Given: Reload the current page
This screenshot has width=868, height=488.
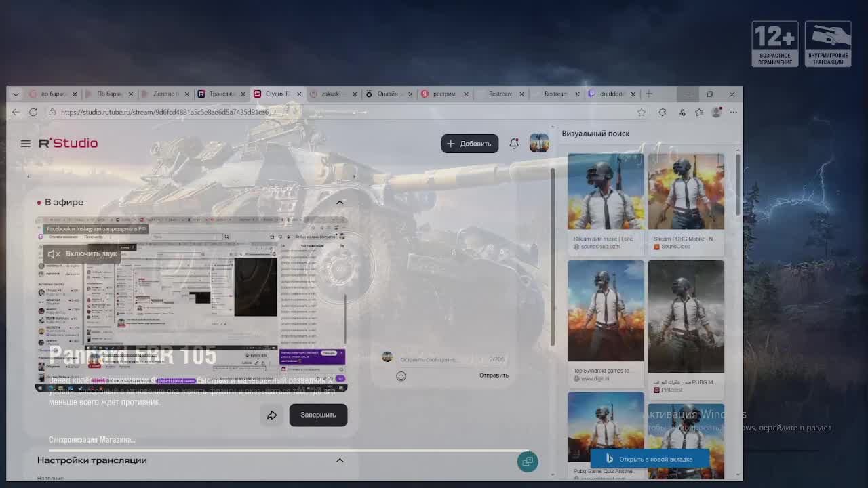Looking at the screenshot, I should (33, 112).
